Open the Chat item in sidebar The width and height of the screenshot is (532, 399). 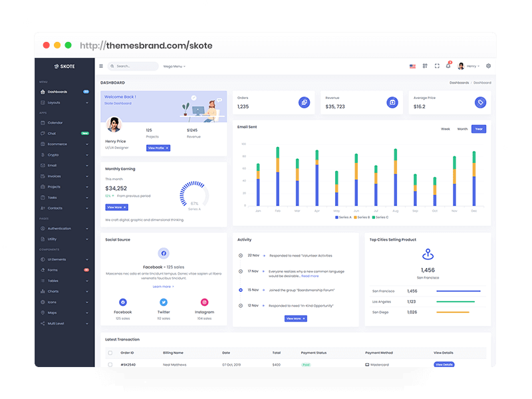coord(52,133)
